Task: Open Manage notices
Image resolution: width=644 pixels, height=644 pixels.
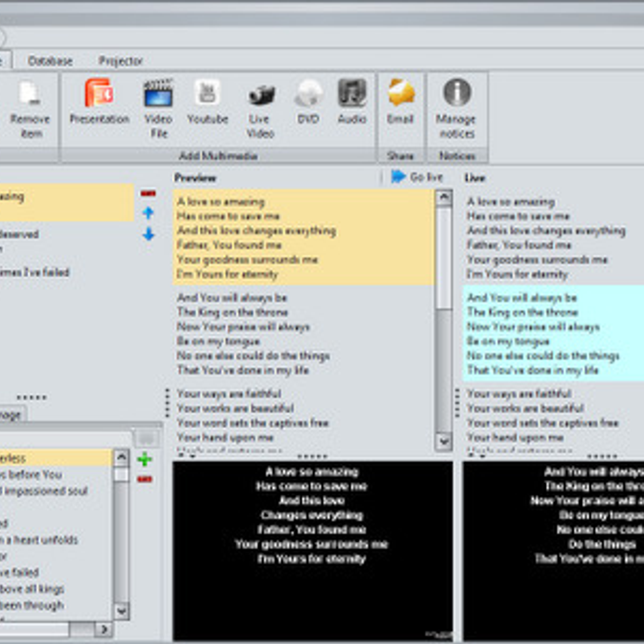Action: click(x=457, y=109)
